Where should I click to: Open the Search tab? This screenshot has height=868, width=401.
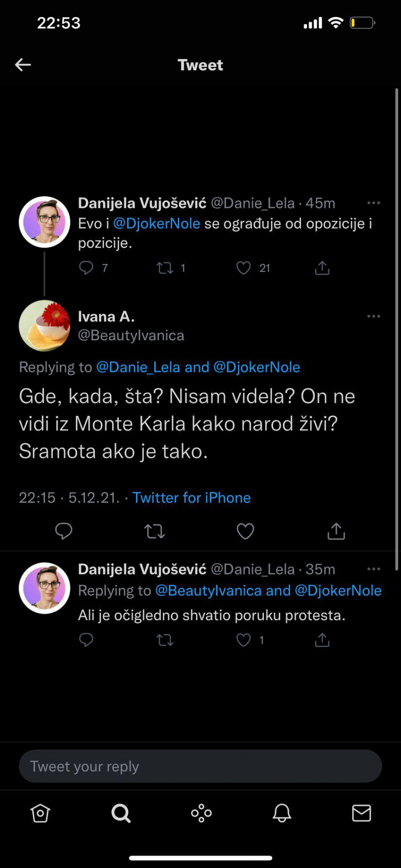(x=121, y=813)
